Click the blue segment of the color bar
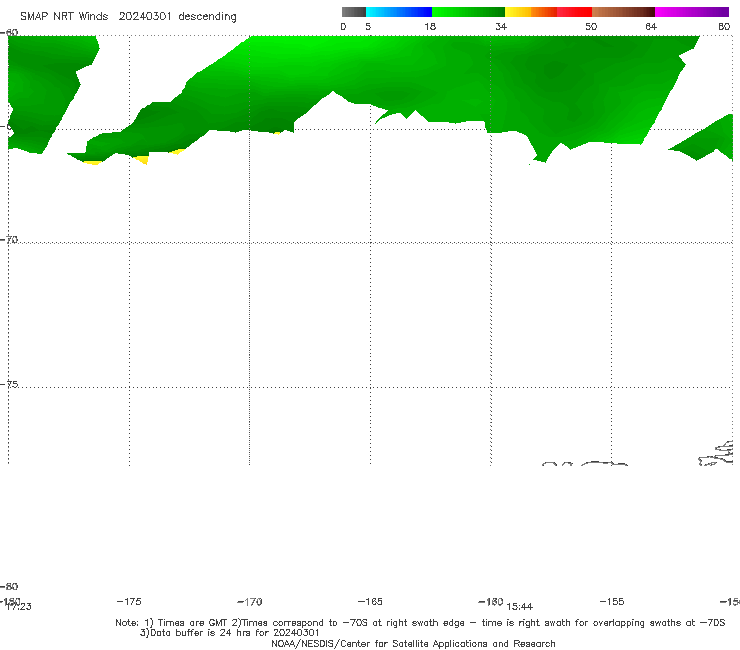 click(x=399, y=12)
